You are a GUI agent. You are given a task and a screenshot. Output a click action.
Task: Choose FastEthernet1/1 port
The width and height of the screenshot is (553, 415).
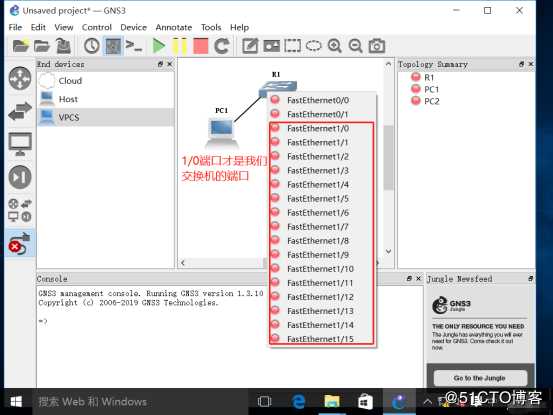pos(322,142)
